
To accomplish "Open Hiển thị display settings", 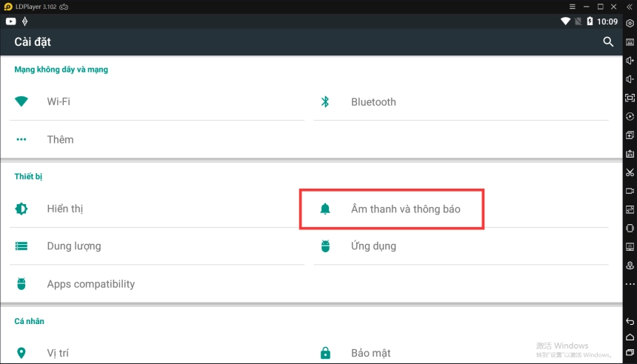I will 65,209.
